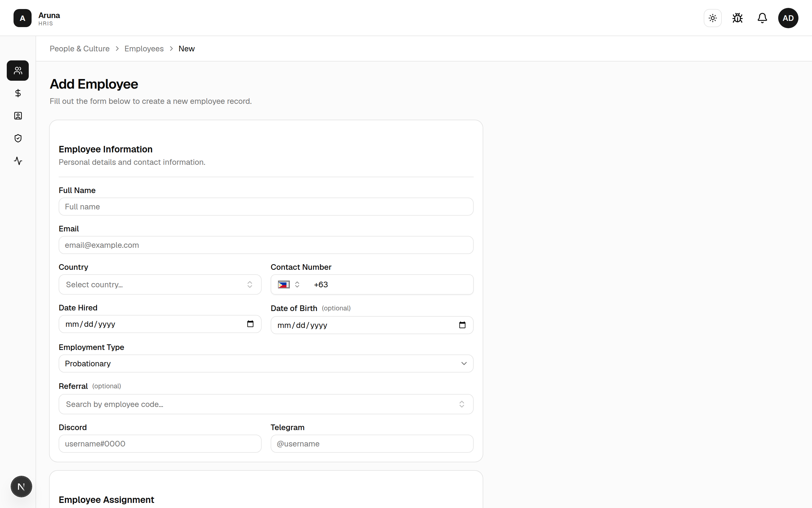Click the Date of Birth date field

pos(372,325)
